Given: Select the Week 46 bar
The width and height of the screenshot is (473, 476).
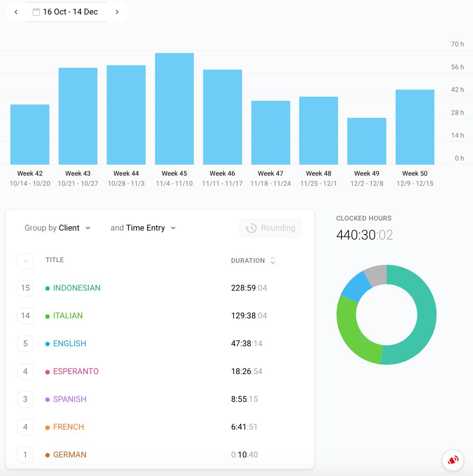Looking at the screenshot, I should pyautogui.click(x=222, y=117).
